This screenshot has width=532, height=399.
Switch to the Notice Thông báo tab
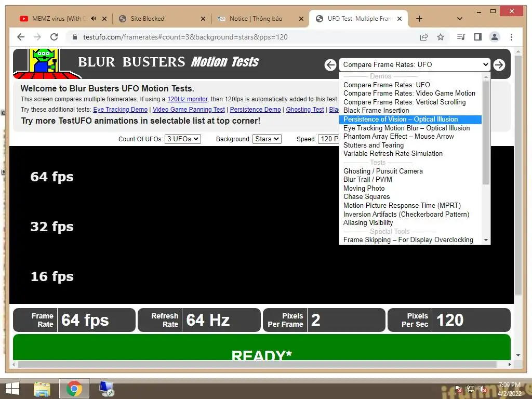[256, 19]
